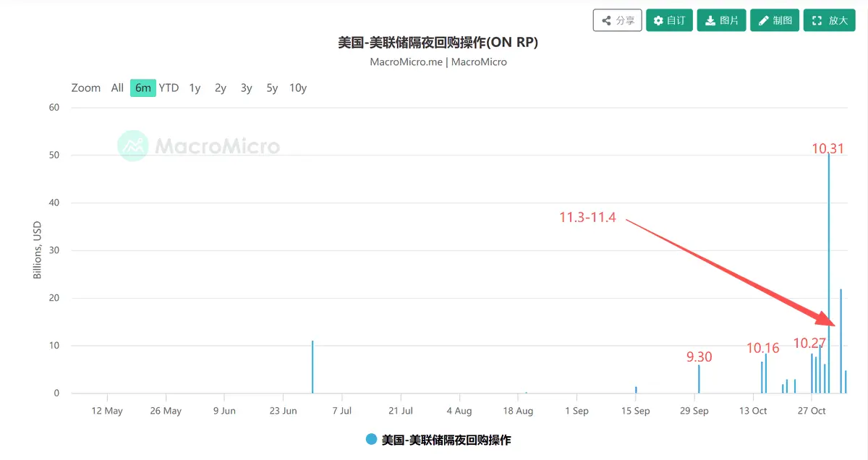This screenshot has height=460, width=868.
Task: Select the 3y zoom range
Action: click(246, 88)
